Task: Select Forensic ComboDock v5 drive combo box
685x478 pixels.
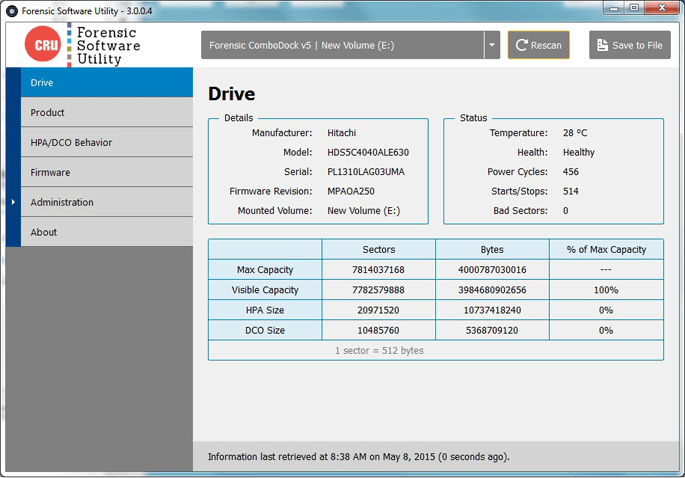Action: coord(341,45)
